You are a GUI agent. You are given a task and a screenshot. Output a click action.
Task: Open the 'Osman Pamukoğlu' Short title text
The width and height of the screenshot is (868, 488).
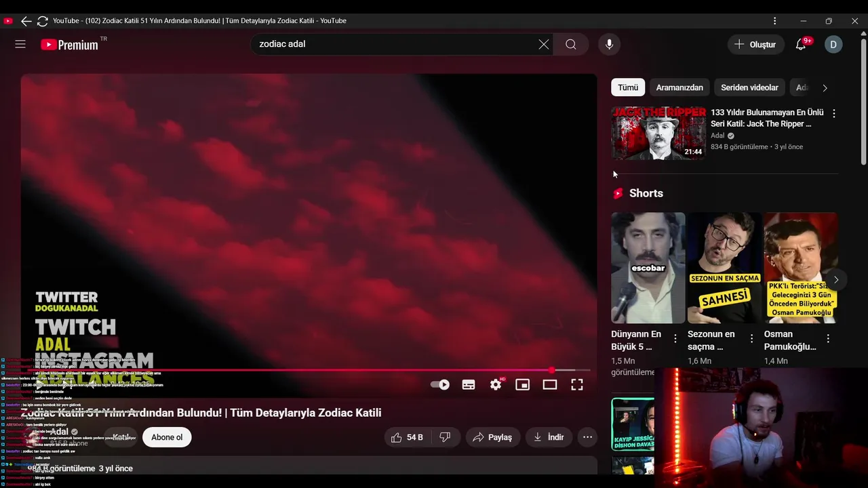(x=790, y=340)
